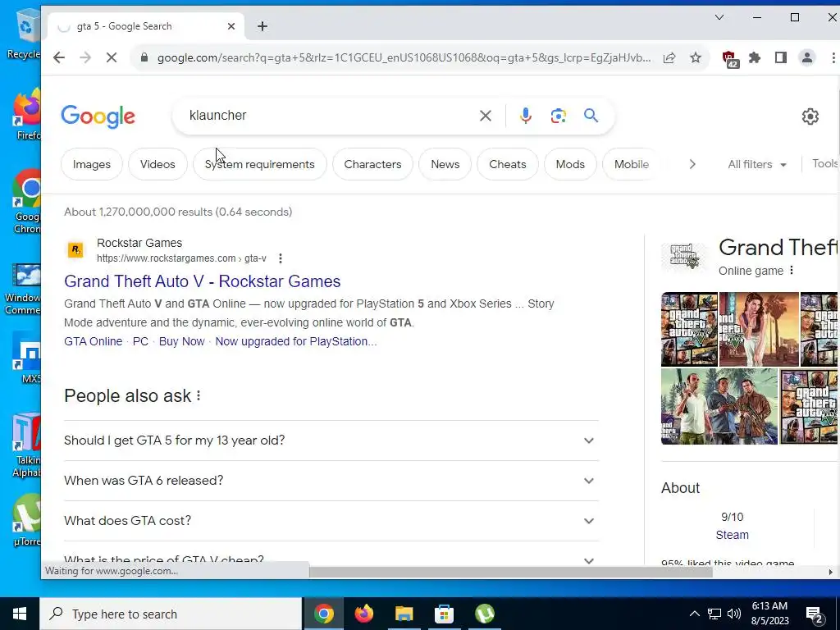The width and height of the screenshot is (840, 630).
Task: Select the News filter chip
Action: coord(445,164)
